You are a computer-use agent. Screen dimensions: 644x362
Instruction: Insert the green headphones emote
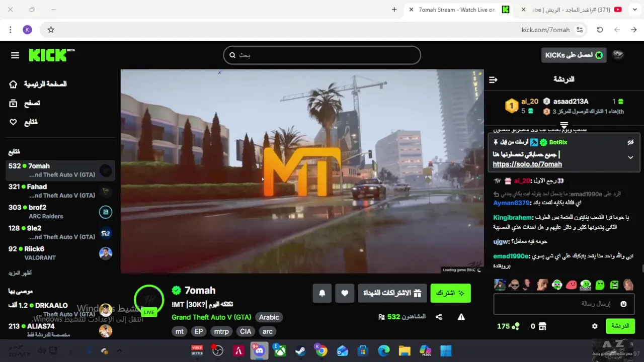click(586, 285)
